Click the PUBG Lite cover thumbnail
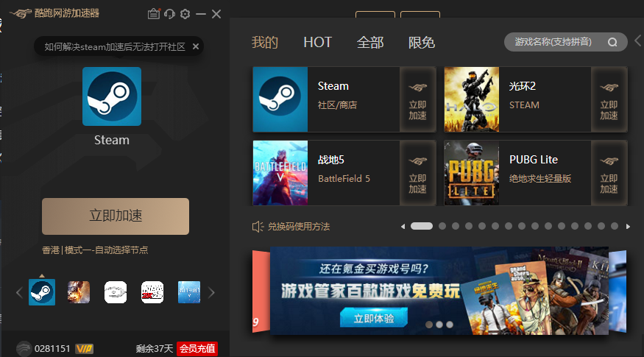Image resolution: width=644 pixels, height=357 pixels. point(472,173)
